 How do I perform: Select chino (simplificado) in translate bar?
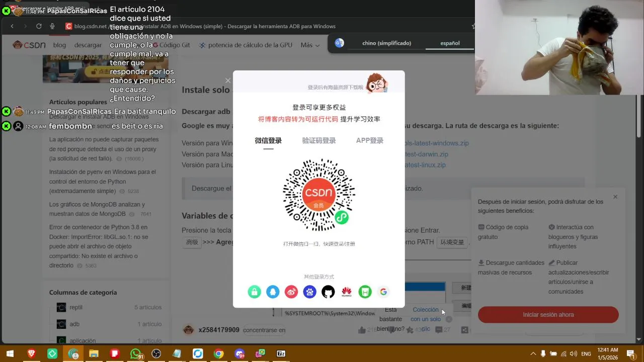386,43
